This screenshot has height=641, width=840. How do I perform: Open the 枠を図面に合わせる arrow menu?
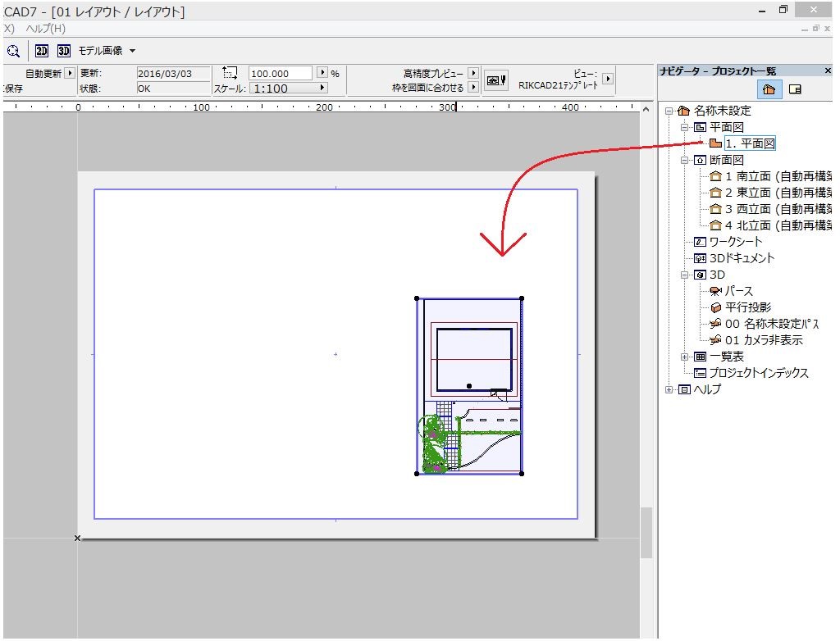click(x=473, y=87)
